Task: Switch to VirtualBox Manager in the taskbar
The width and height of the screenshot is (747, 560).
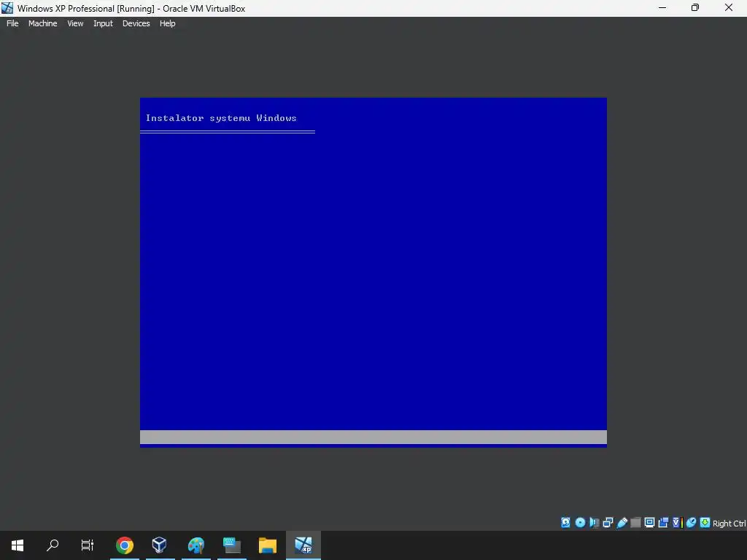Action: point(160,545)
